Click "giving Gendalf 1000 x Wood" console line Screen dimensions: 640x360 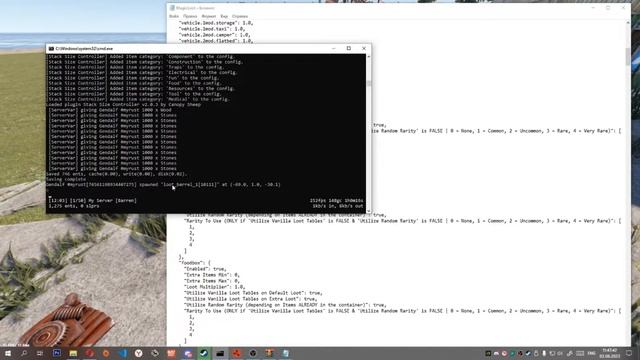click(110, 110)
